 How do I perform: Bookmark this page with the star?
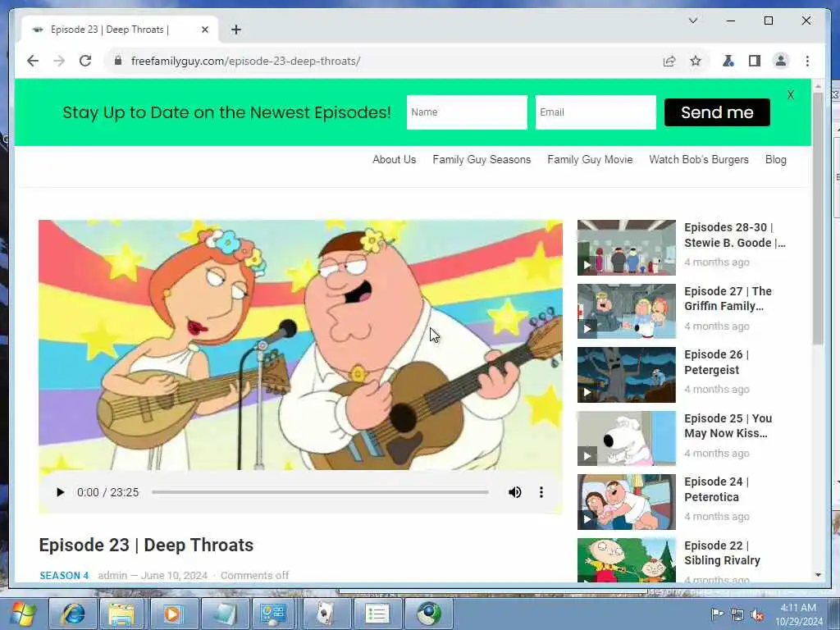pyautogui.click(x=696, y=61)
